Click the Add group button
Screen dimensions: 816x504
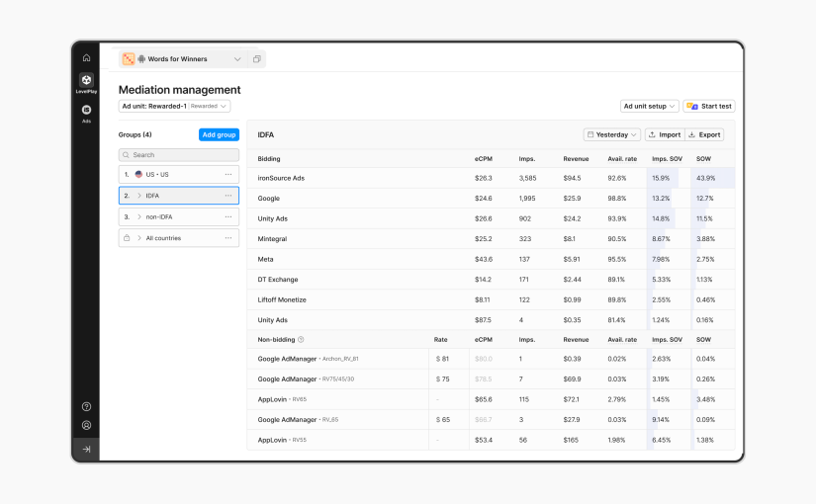coord(219,134)
